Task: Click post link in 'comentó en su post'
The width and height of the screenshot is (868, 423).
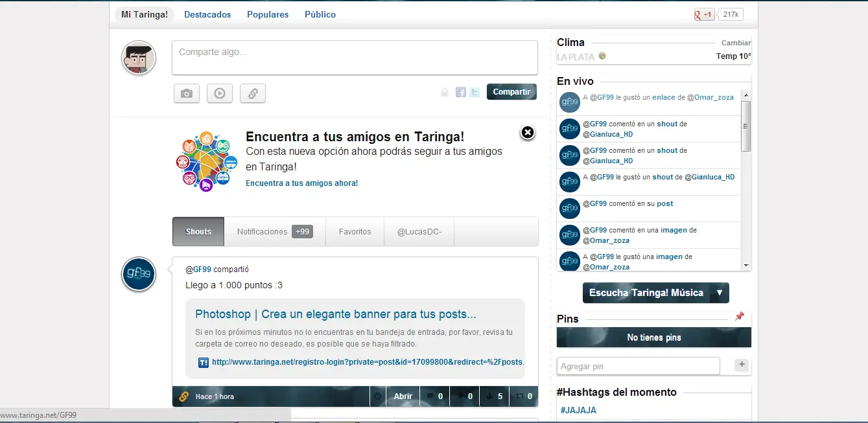Action: coord(664,203)
